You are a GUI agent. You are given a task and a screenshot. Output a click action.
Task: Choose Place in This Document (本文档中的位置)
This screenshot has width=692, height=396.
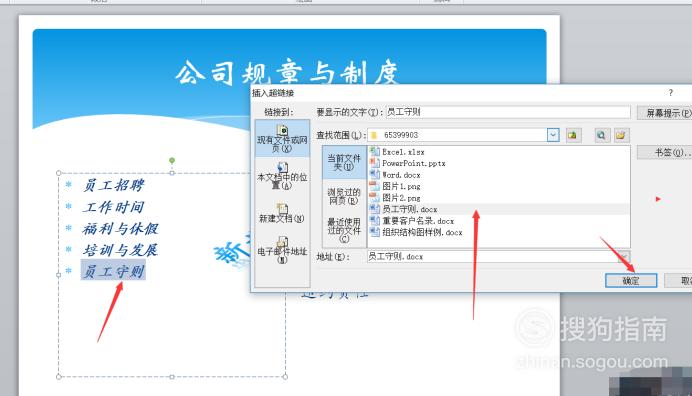(282, 176)
